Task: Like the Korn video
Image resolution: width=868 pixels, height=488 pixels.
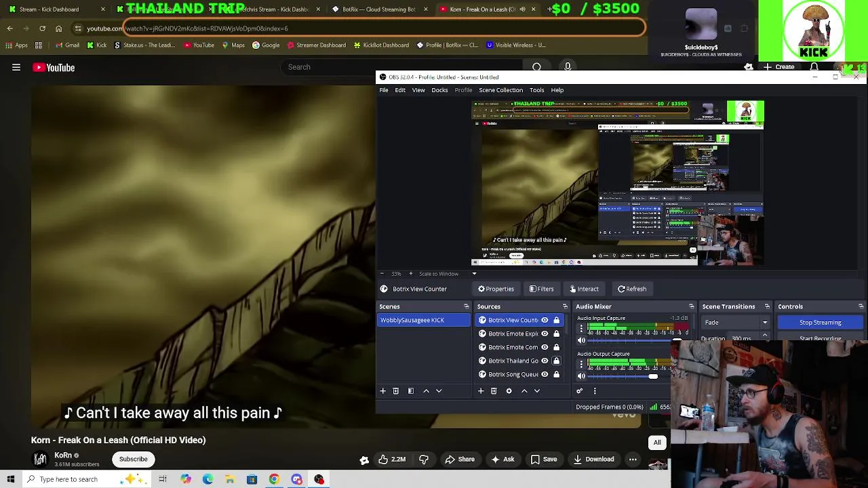Action: coord(392,459)
